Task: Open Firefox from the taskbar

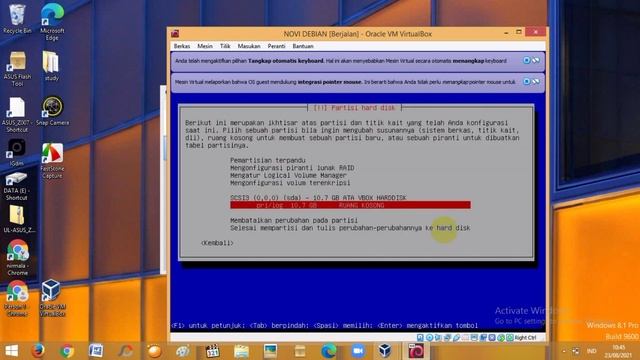Action: (x=38, y=351)
